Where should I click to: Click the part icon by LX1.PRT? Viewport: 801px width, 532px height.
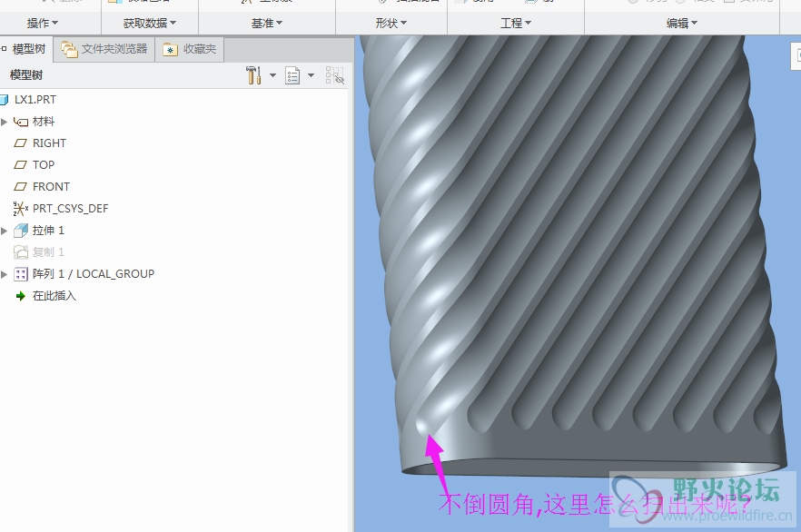4,100
